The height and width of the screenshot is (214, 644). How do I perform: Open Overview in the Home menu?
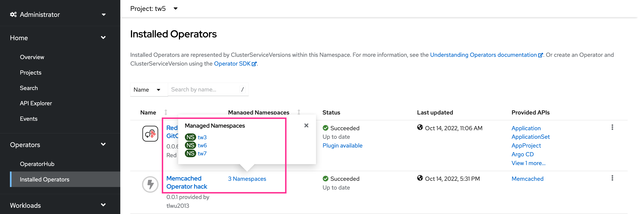coord(32,57)
